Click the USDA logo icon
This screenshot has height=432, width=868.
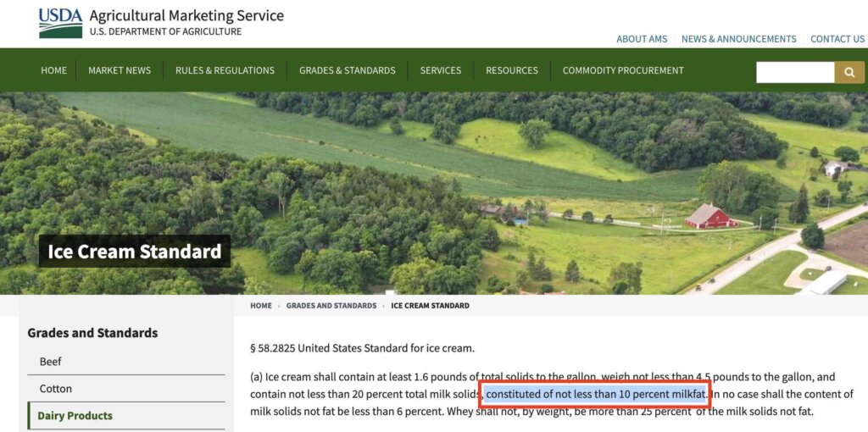pos(60,23)
